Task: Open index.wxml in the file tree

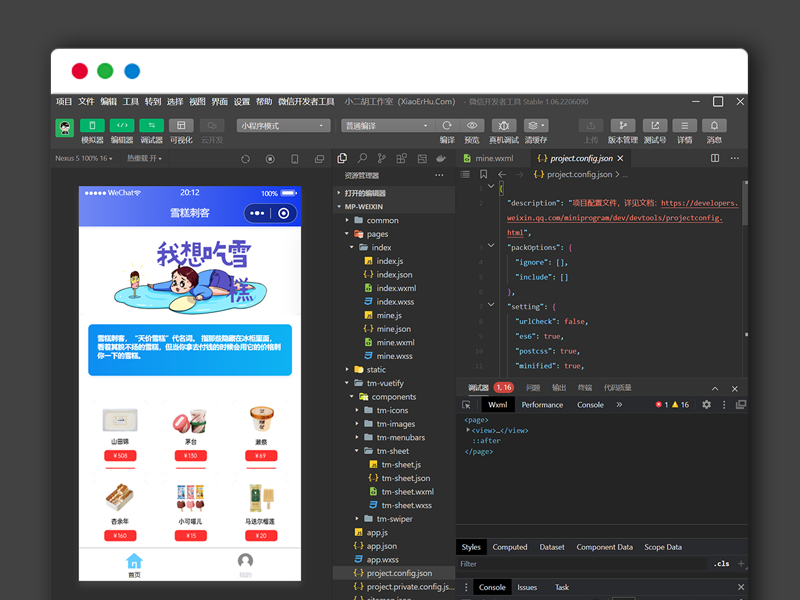Action: point(394,288)
